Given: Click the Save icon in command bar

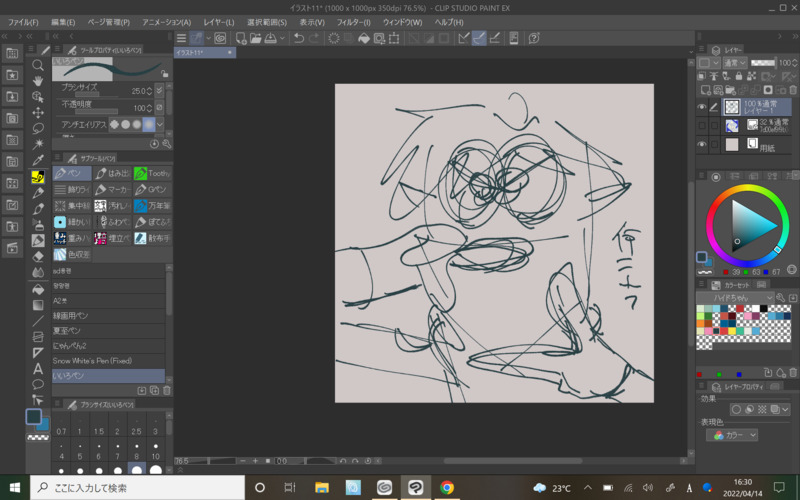Looking at the screenshot, I should (x=271, y=38).
